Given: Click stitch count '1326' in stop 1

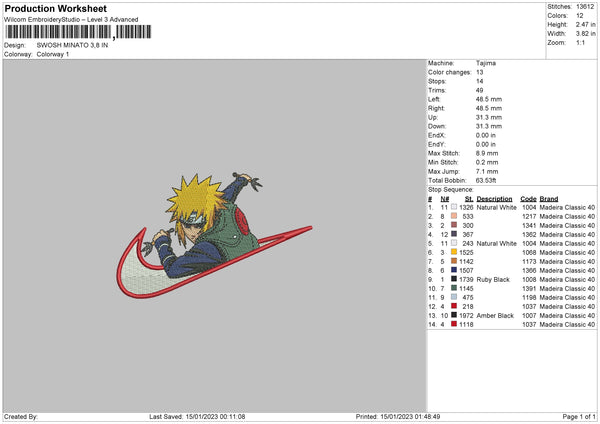Looking at the screenshot, I should tap(466, 207).
